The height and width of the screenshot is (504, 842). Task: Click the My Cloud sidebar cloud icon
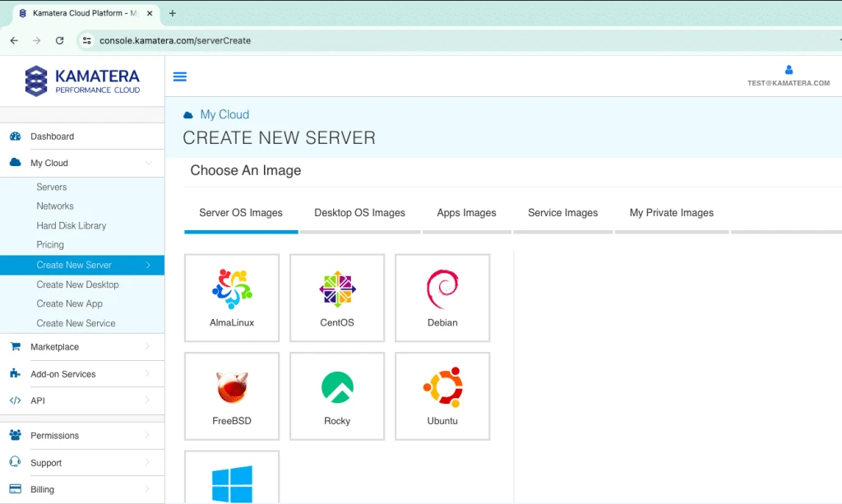[x=15, y=162]
